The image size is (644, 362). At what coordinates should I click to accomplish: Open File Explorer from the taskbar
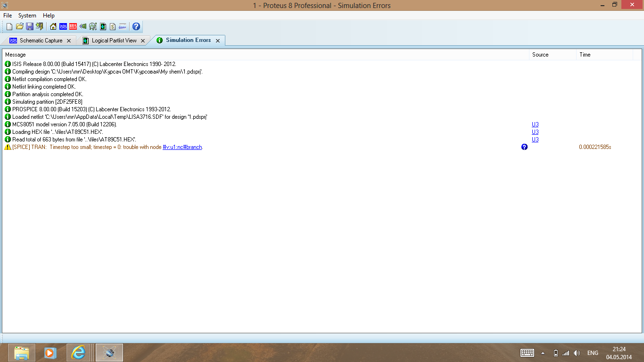pyautogui.click(x=22, y=353)
